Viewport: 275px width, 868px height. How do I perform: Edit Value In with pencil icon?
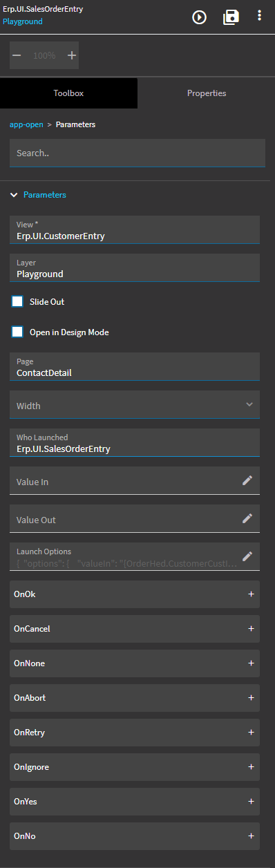click(x=247, y=480)
